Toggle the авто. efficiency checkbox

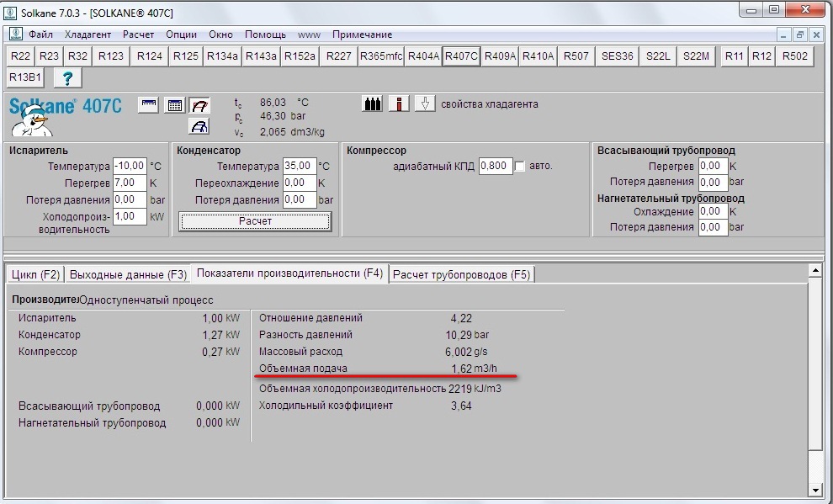(519, 167)
